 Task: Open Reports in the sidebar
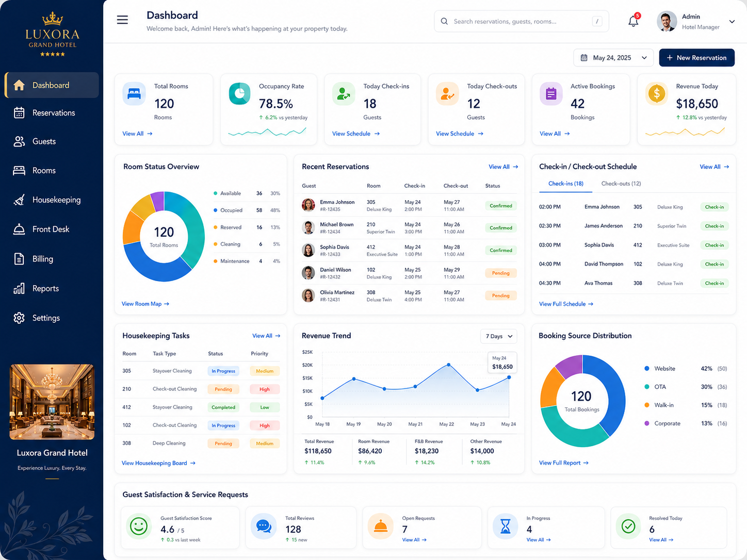(x=52, y=289)
